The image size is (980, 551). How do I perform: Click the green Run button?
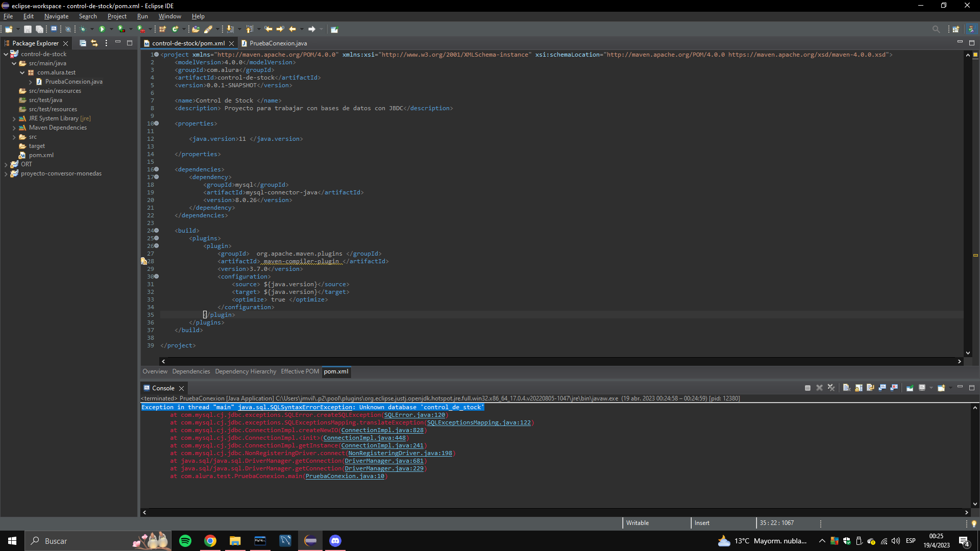102,29
